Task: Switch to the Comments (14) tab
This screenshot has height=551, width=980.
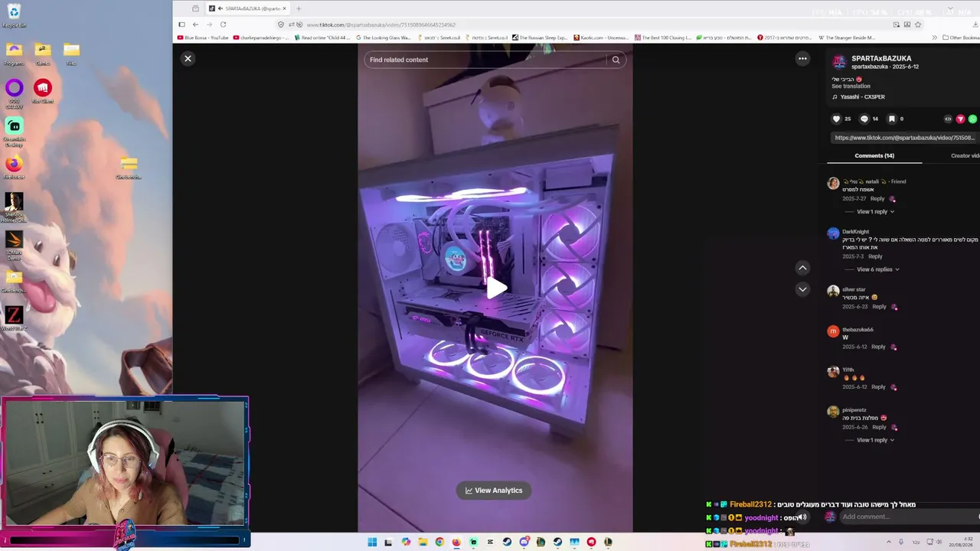Action: 874,155
